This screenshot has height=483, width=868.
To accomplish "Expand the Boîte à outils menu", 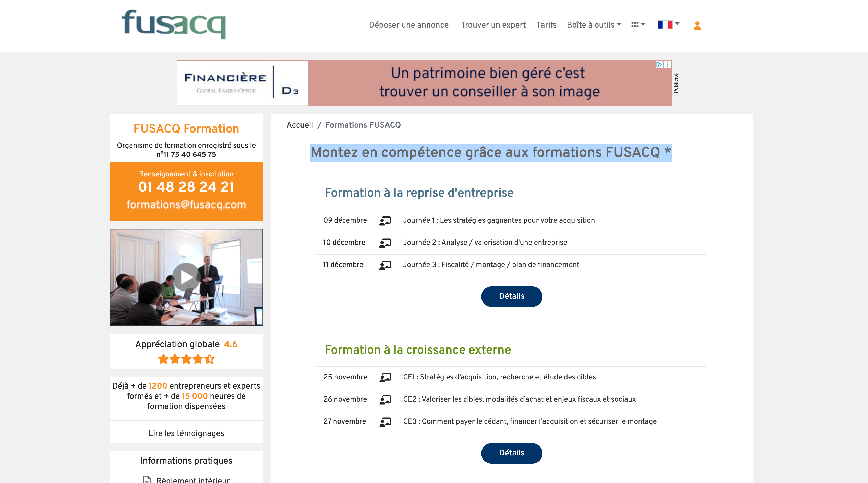I will tap(593, 25).
